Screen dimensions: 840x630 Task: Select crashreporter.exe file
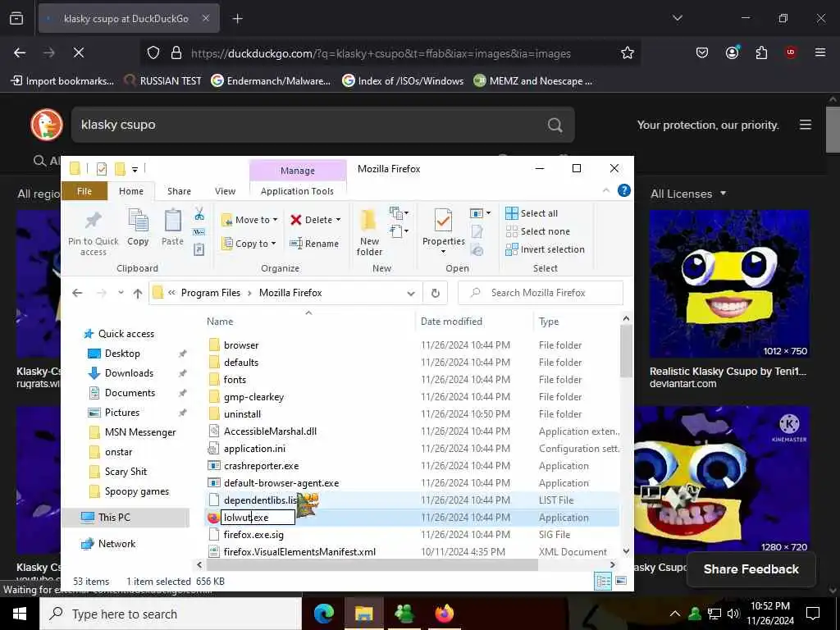261,466
